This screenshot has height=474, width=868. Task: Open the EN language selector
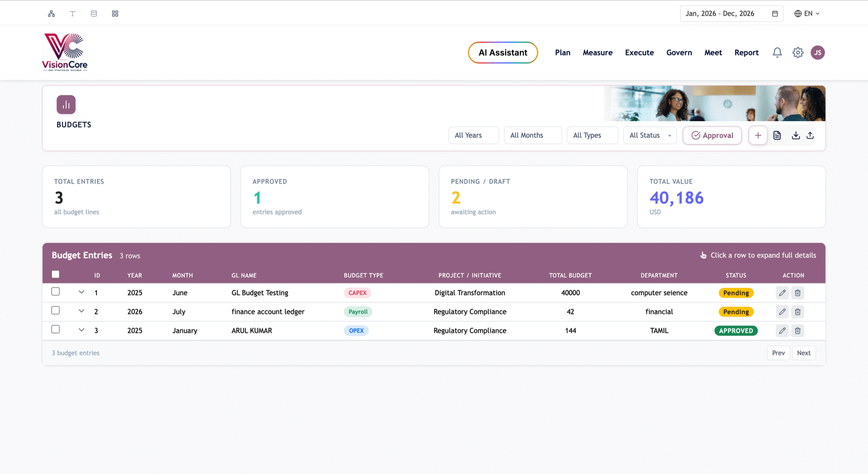pos(807,14)
